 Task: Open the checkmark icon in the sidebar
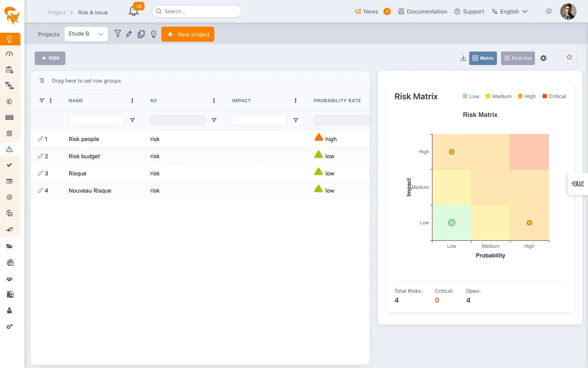click(x=9, y=165)
